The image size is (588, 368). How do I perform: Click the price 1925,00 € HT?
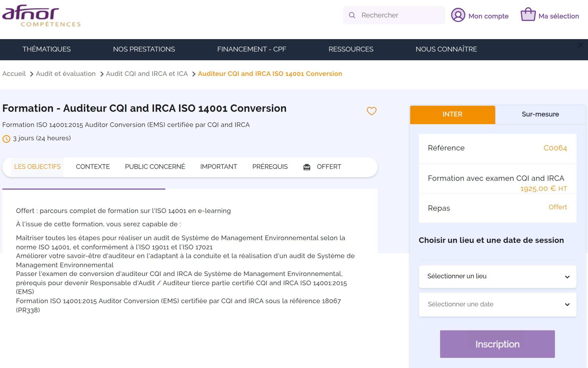[543, 189]
